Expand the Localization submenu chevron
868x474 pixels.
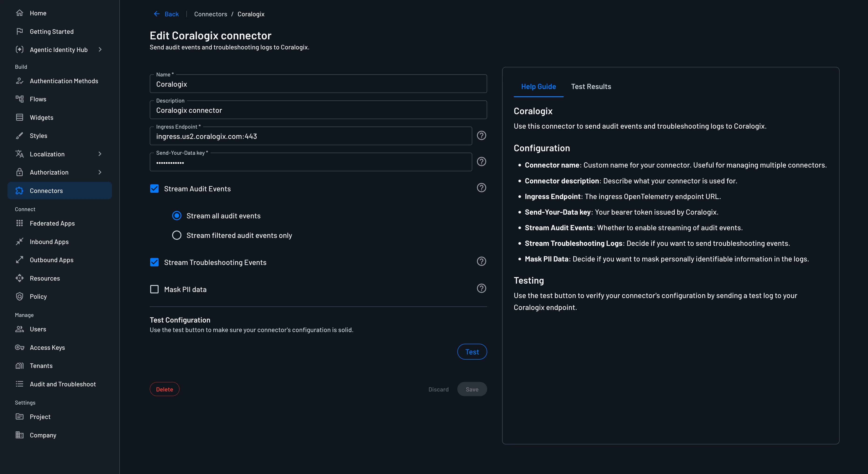pos(100,154)
